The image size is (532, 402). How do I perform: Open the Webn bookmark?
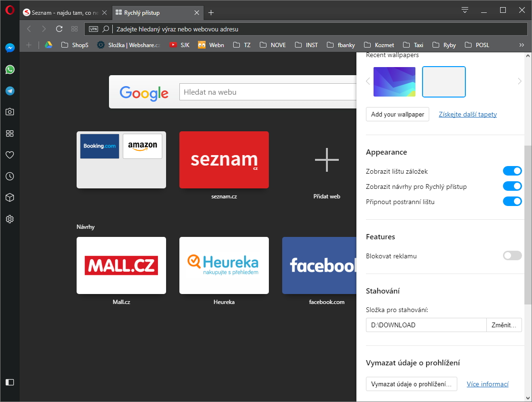pyautogui.click(x=211, y=45)
